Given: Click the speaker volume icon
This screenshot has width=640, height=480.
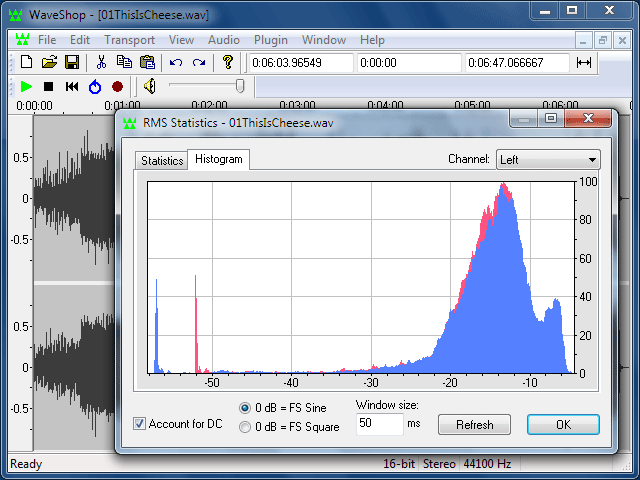Looking at the screenshot, I should tap(149, 86).
